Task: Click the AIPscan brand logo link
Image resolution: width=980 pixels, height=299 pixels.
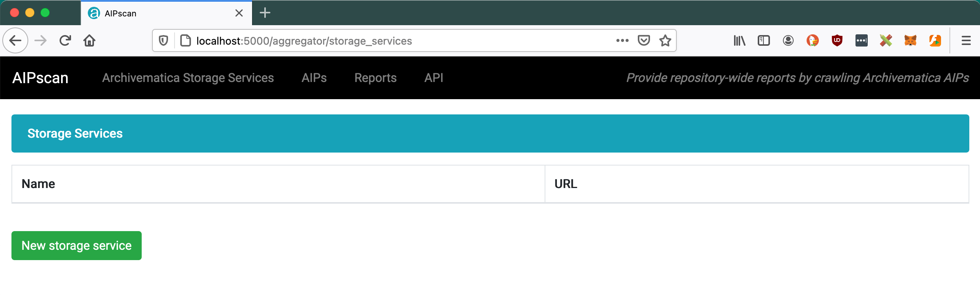Action: 40,78
